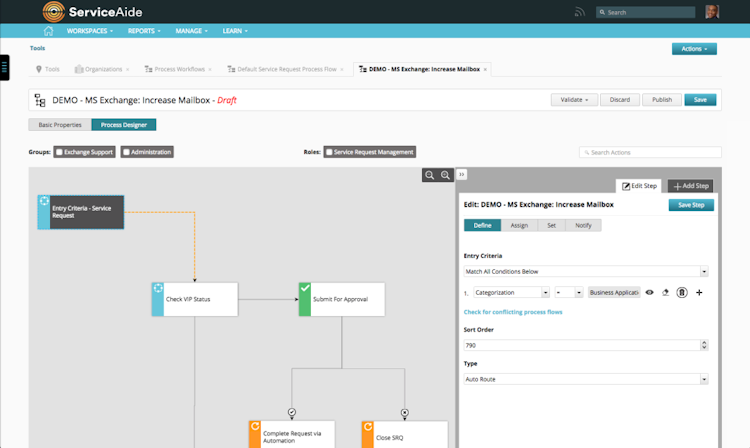Switch to the Assign sub-tab
The image size is (750, 448).
click(519, 225)
